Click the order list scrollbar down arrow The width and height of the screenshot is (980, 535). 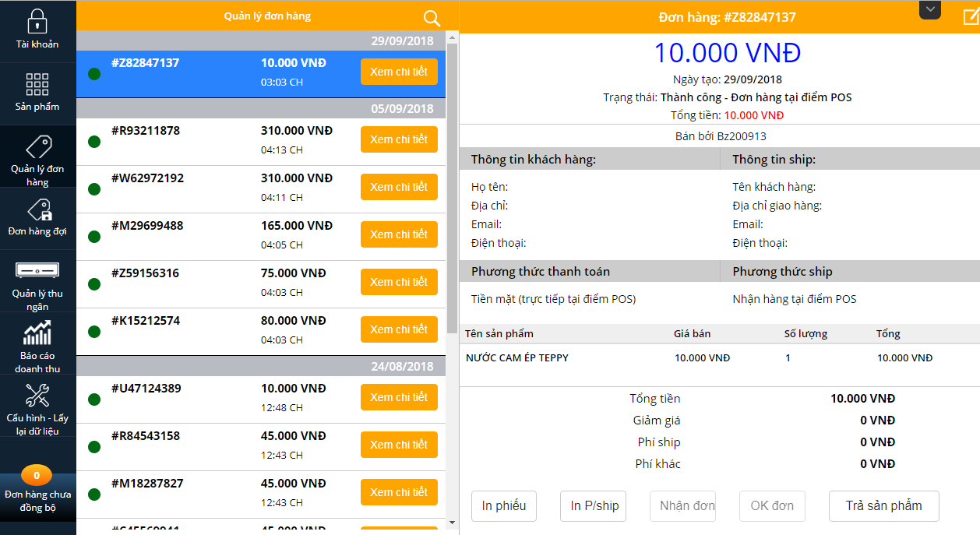click(x=452, y=522)
